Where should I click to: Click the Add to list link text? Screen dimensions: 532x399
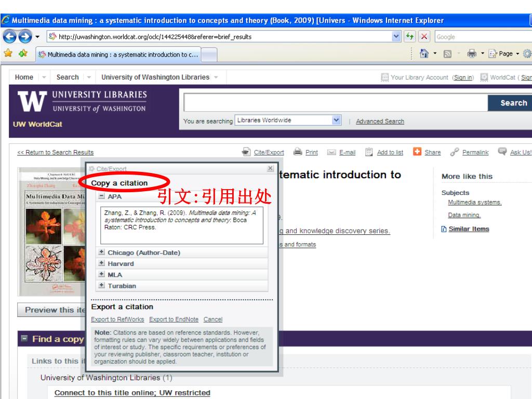(x=390, y=152)
